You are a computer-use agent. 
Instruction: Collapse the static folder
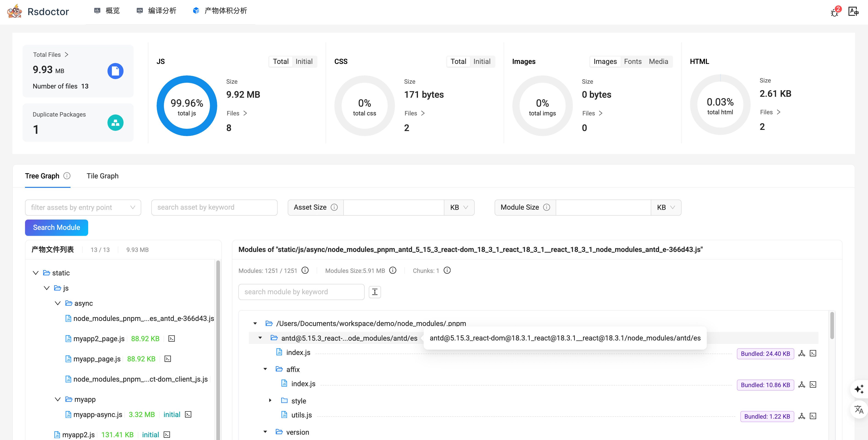click(x=35, y=273)
